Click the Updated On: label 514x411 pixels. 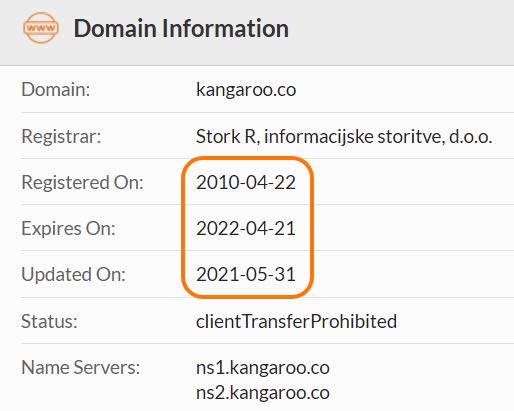pos(73,275)
